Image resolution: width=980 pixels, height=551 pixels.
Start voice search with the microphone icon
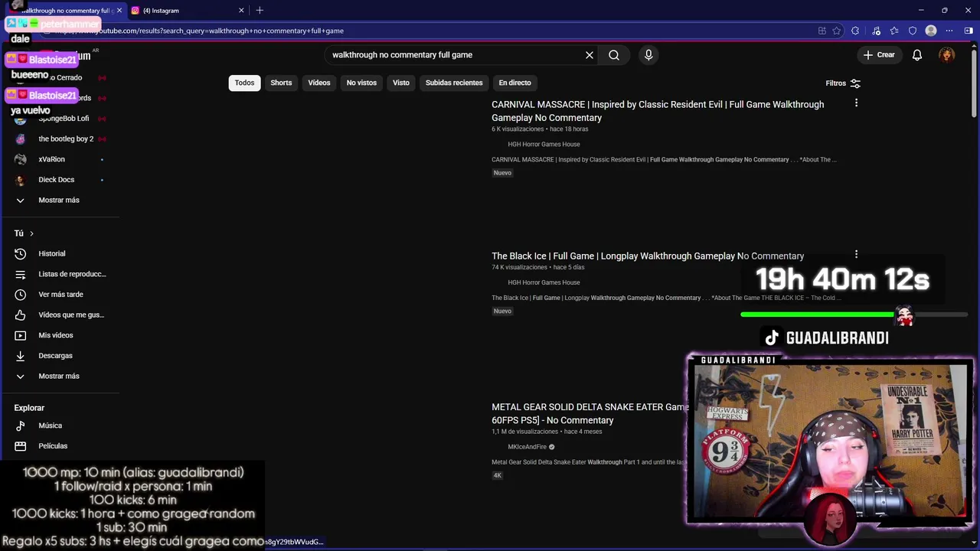(648, 55)
